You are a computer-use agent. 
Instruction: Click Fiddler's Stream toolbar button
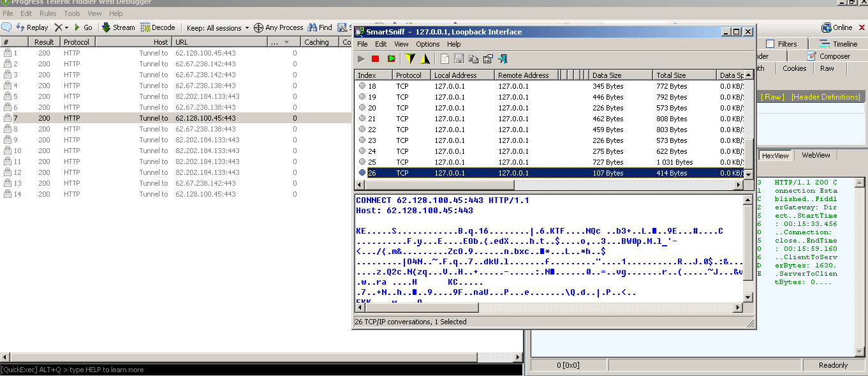[x=119, y=27]
